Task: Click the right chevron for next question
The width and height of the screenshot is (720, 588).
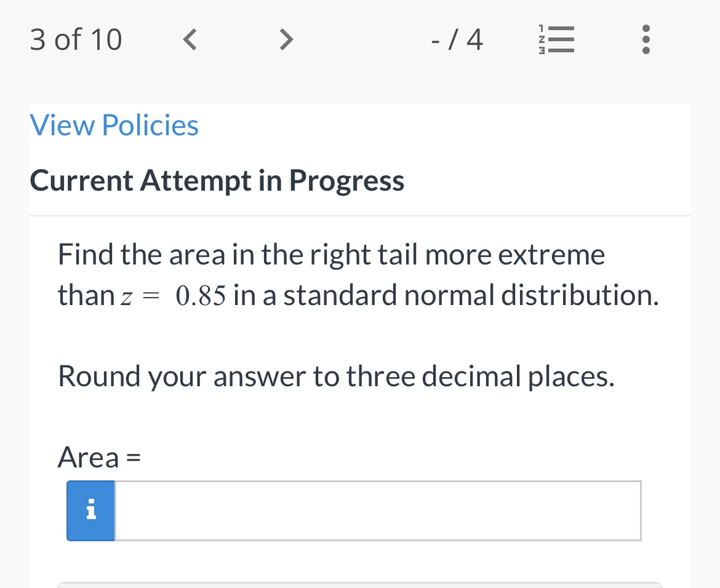Action: 286,39
